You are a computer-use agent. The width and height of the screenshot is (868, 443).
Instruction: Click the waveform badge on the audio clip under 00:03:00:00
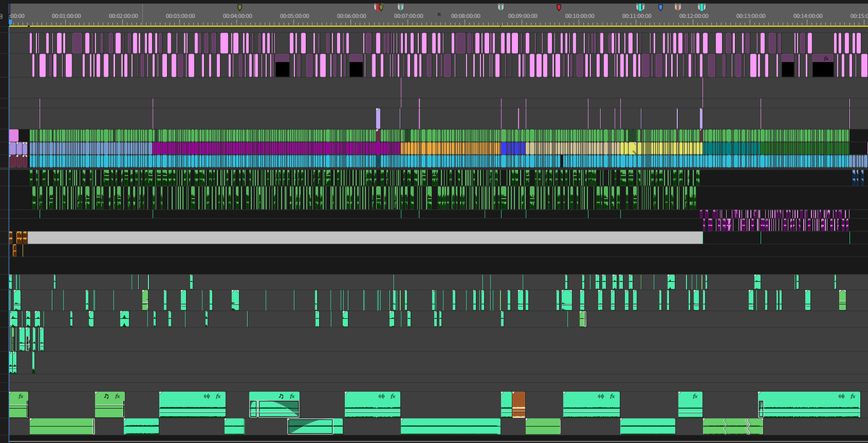[208, 396]
